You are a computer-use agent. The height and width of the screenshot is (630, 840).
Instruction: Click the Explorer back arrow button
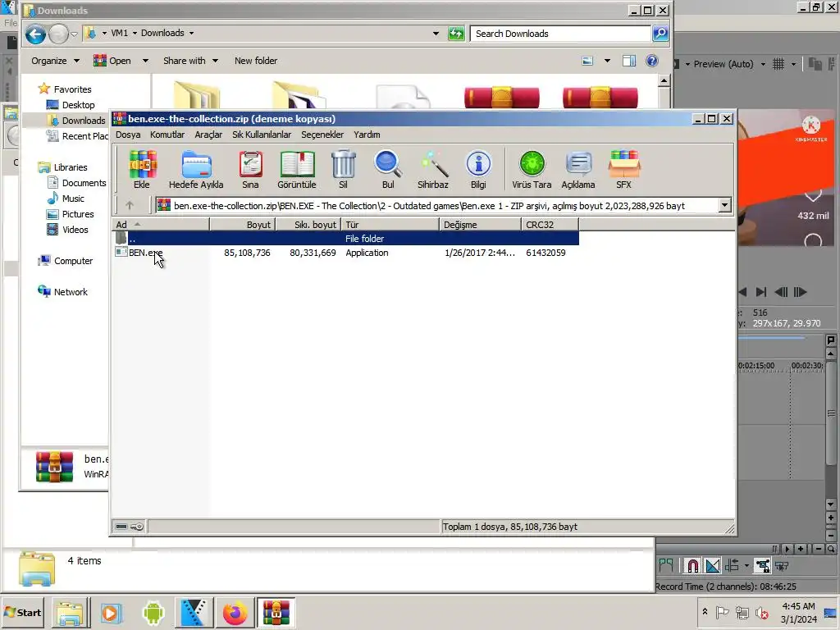coord(35,34)
